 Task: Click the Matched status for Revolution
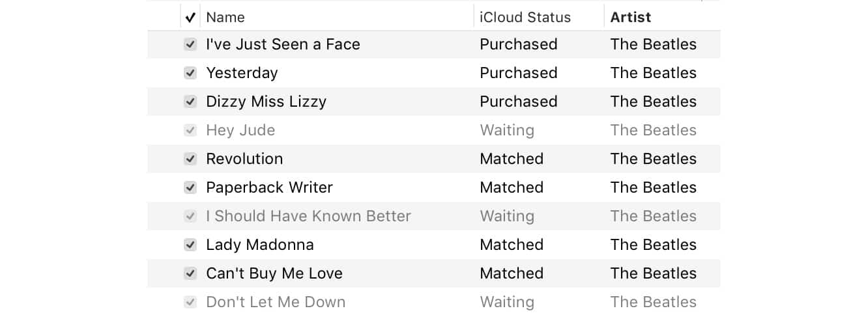coord(511,159)
